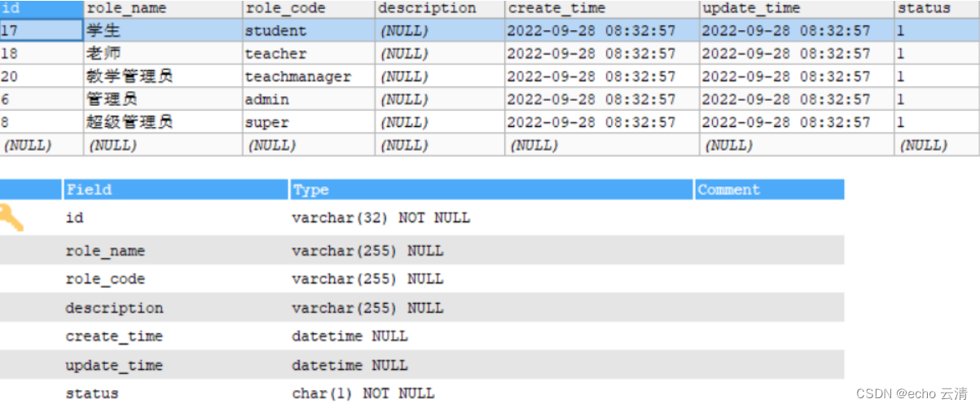The height and width of the screenshot is (408, 980).
Task: Select the update_time field row in structure table
Action: click(422, 365)
